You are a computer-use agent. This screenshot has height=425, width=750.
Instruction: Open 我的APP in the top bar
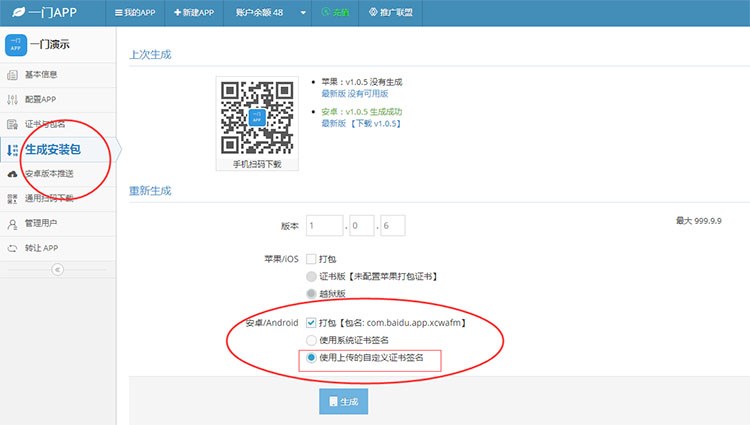[x=135, y=12]
